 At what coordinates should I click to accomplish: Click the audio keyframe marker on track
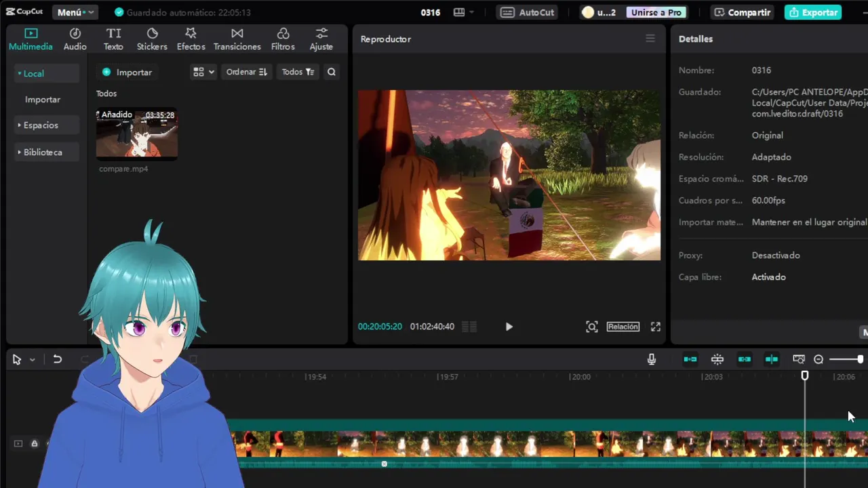tap(384, 464)
